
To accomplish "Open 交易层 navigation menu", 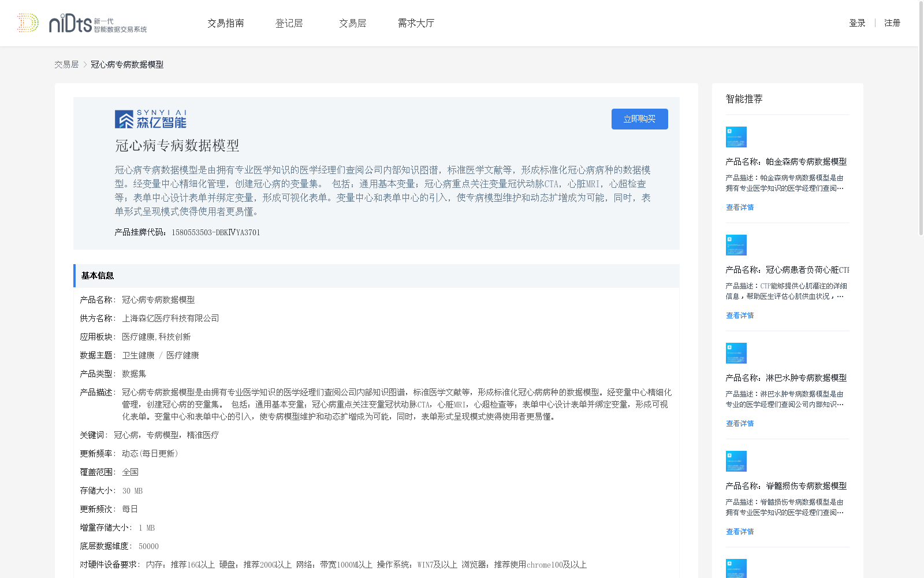I will coord(353,23).
